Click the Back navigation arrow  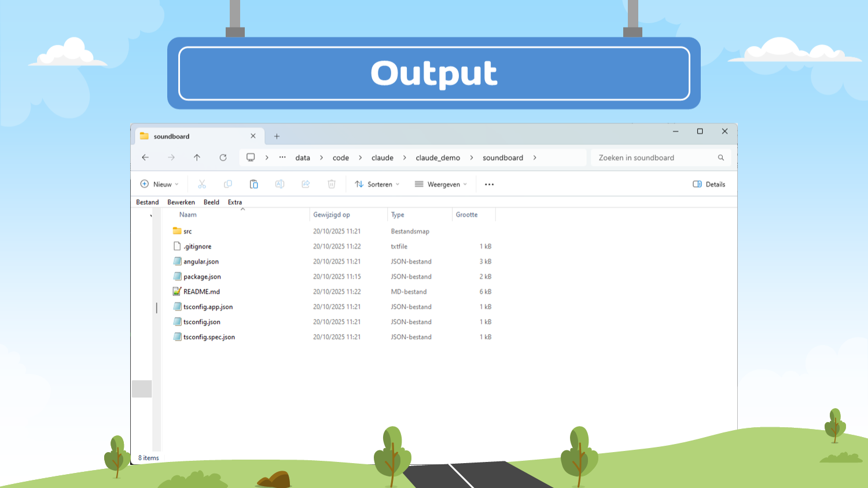coord(145,157)
